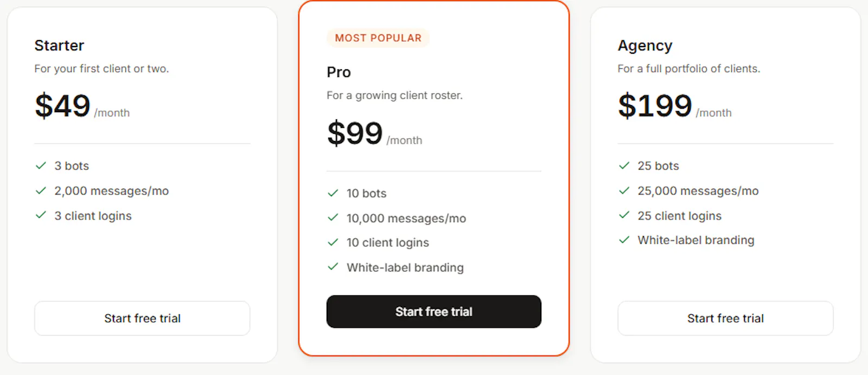Click the $199 Agency plan price
The image size is (868, 375).
pyautogui.click(x=655, y=105)
